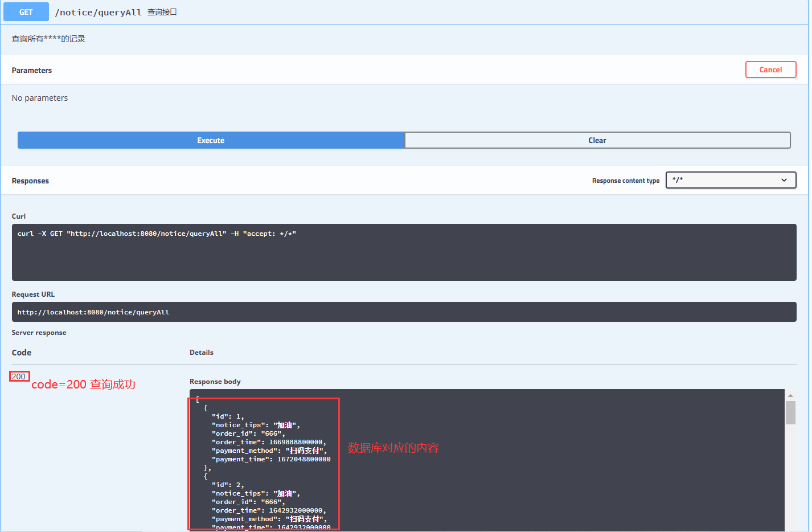Click the Request URL value

pyautogui.click(x=404, y=312)
